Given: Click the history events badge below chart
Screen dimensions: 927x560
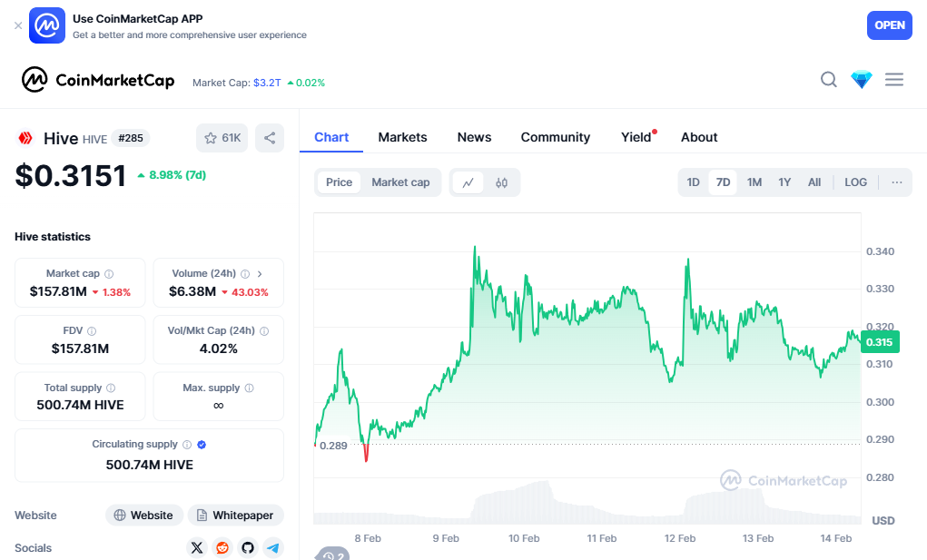Looking at the screenshot, I should pyautogui.click(x=333, y=554).
